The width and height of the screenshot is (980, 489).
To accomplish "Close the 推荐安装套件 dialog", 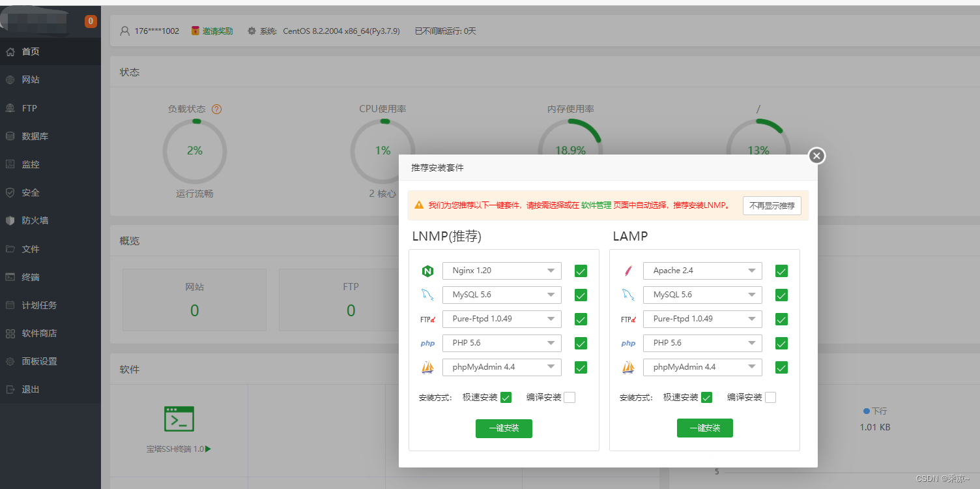I will [817, 156].
